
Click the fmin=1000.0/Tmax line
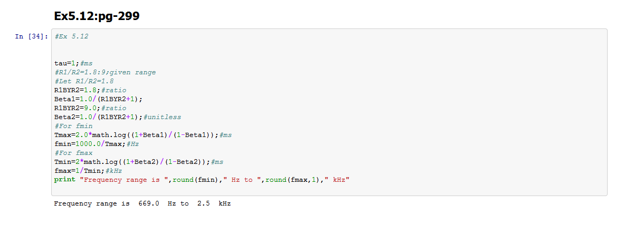pos(97,144)
